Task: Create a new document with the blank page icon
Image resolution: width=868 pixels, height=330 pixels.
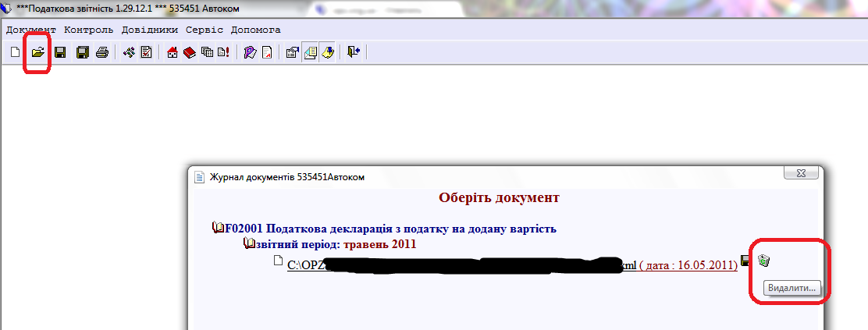Action: tap(15, 52)
